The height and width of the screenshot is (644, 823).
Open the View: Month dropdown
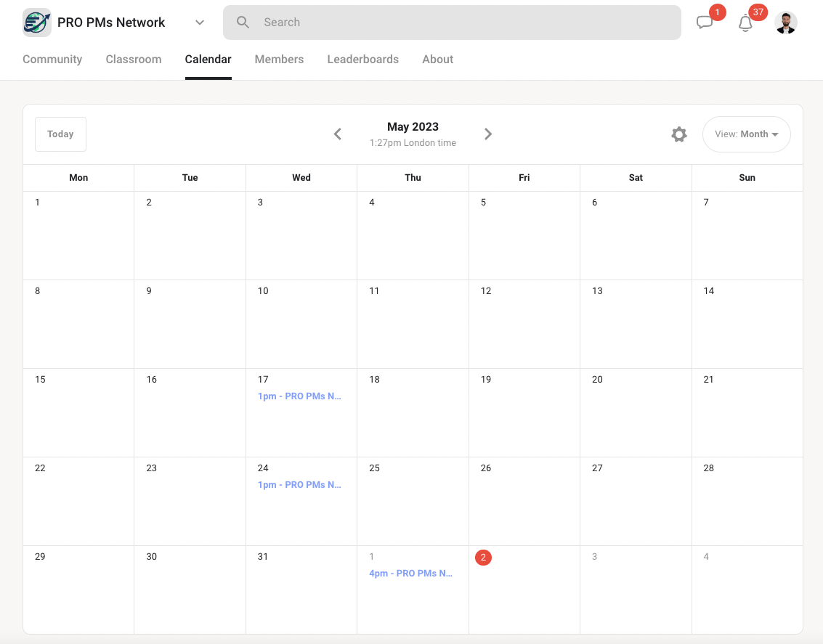(x=746, y=134)
